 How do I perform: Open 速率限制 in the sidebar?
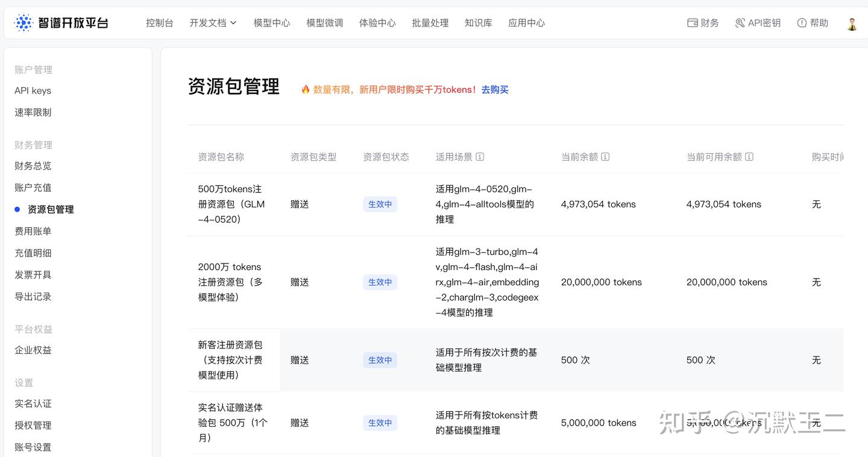33,112
